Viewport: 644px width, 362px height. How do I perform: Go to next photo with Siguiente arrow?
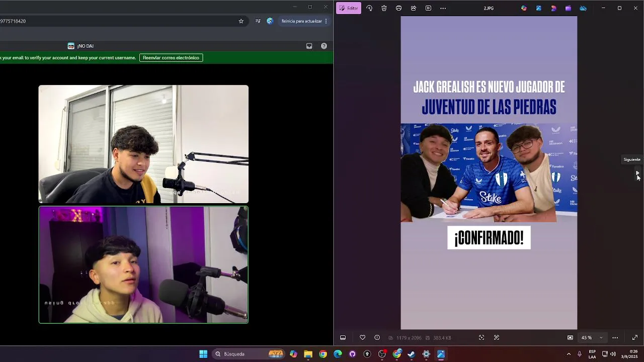click(x=637, y=173)
